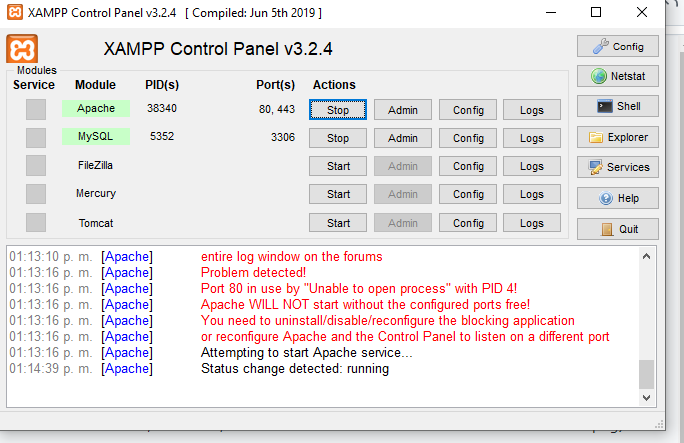The height and width of the screenshot is (443, 684).
Task: Quit XAMPP with the door icon
Action: point(618,229)
